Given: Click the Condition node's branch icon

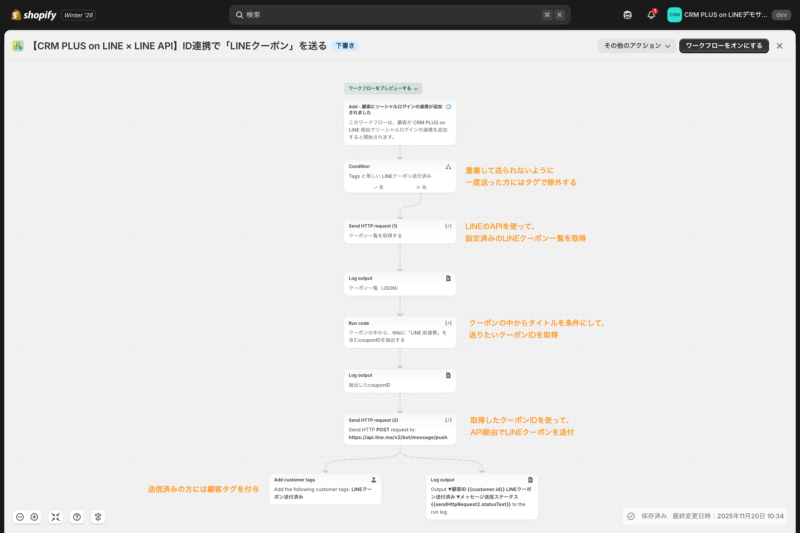Looking at the screenshot, I should (448, 166).
